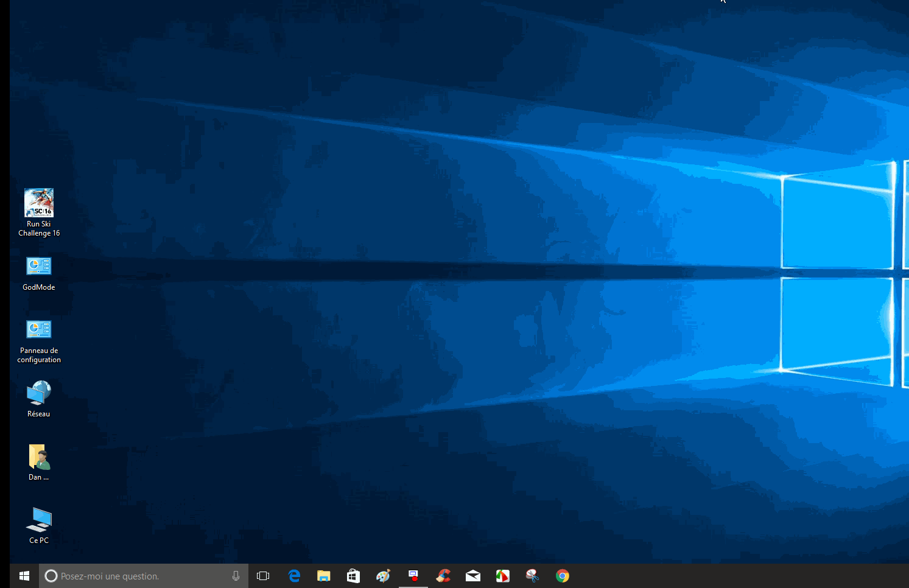Click the Cortana search box

tap(144, 576)
